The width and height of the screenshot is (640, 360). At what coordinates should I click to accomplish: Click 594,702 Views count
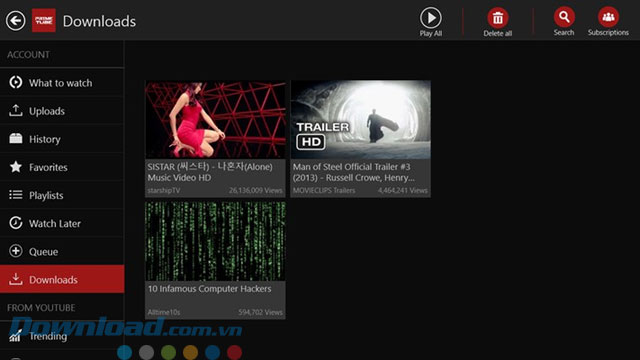[260, 312]
